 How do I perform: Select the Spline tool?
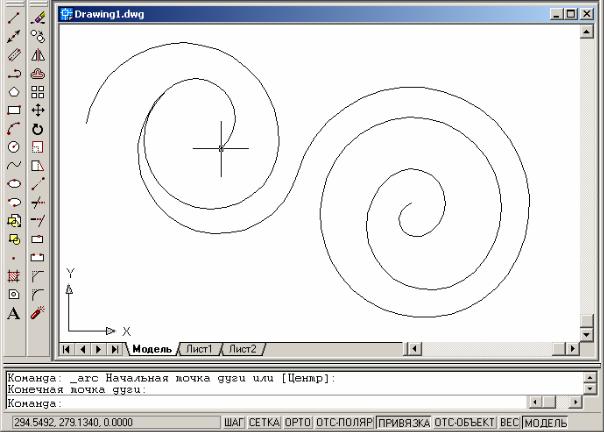click(x=14, y=165)
